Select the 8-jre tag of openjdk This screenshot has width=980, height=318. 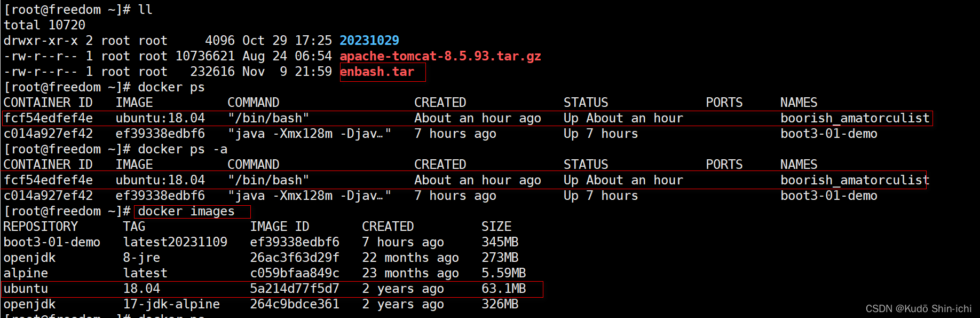click(x=141, y=258)
